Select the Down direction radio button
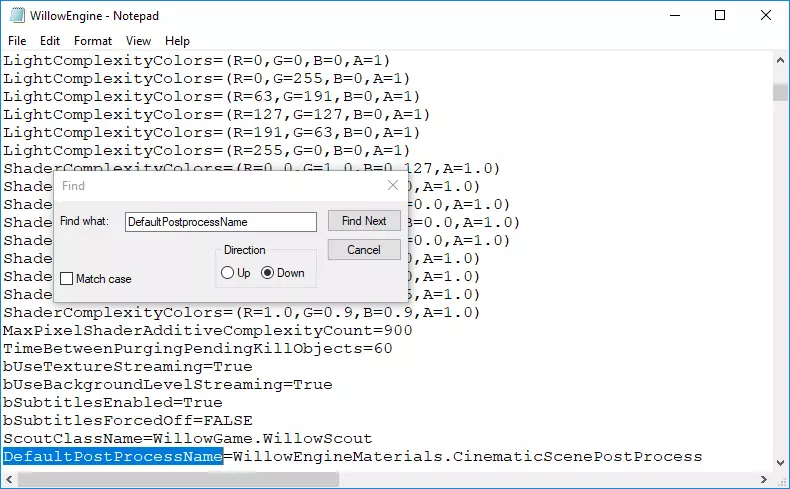 pyautogui.click(x=268, y=273)
